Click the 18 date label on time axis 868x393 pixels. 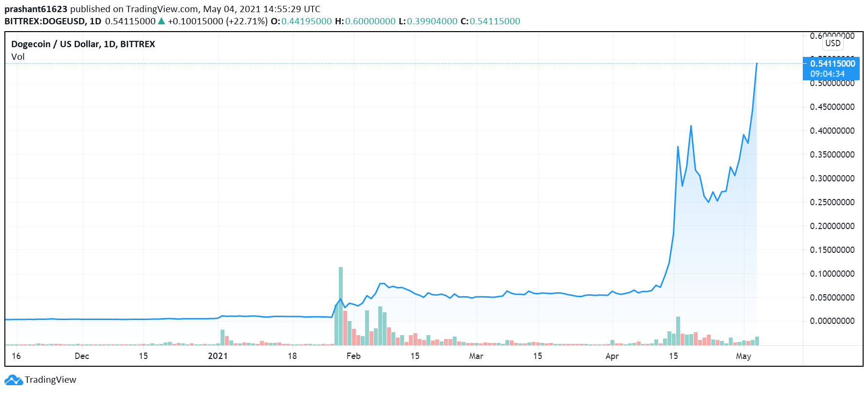pyautogui.click(x=292, y=356)
